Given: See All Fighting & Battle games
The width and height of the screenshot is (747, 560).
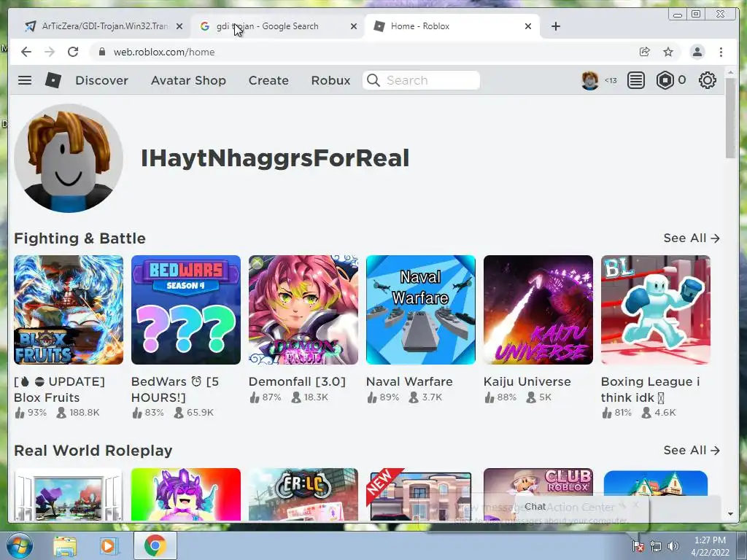Looking at the screenshot, I should pos(692,238).
